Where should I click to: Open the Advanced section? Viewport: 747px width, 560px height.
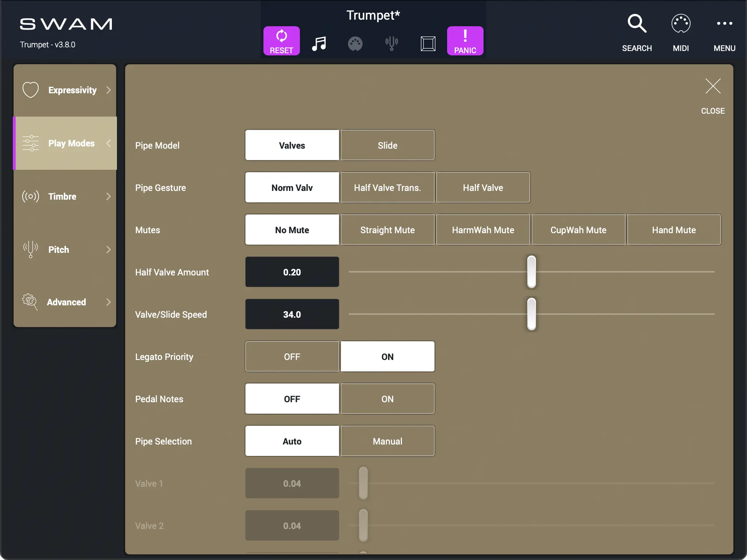[65, 302]
